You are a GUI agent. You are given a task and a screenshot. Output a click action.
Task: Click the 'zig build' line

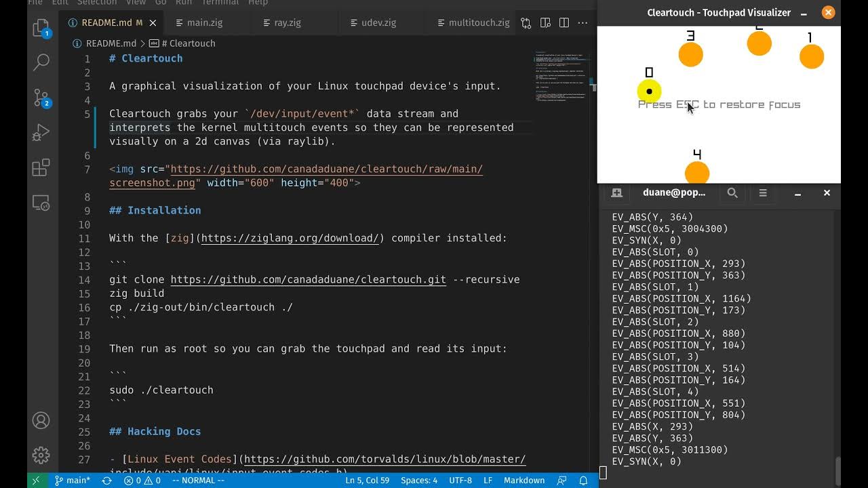point(136,293)
